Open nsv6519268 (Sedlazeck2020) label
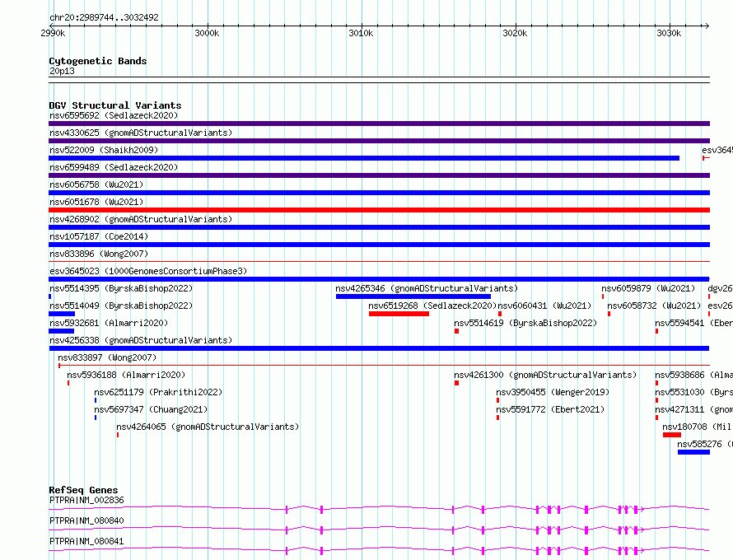Viewport: 733px width, 560px height. coord(432,306)
